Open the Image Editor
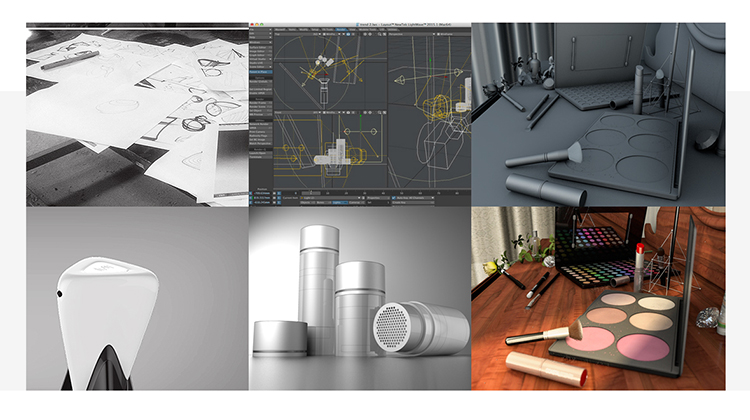 pos(260,52)
